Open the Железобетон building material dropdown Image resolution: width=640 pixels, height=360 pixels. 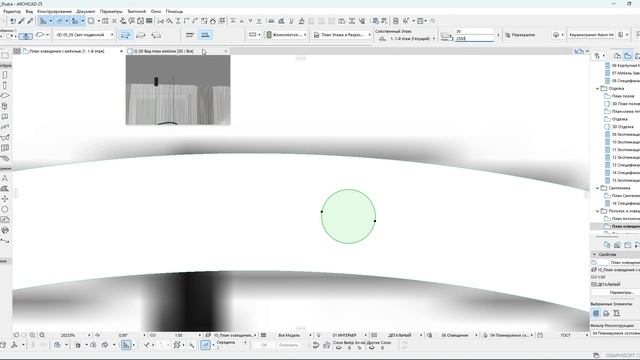click(x=286, y=35)
